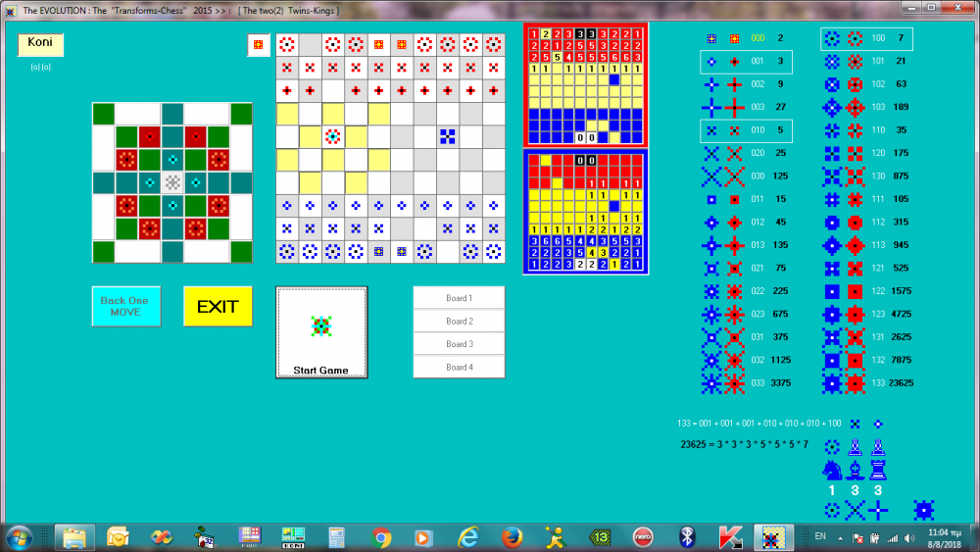Click the red icon in the 133 legend row
This screenshot has height=552, width=980.
coord(855,383)
